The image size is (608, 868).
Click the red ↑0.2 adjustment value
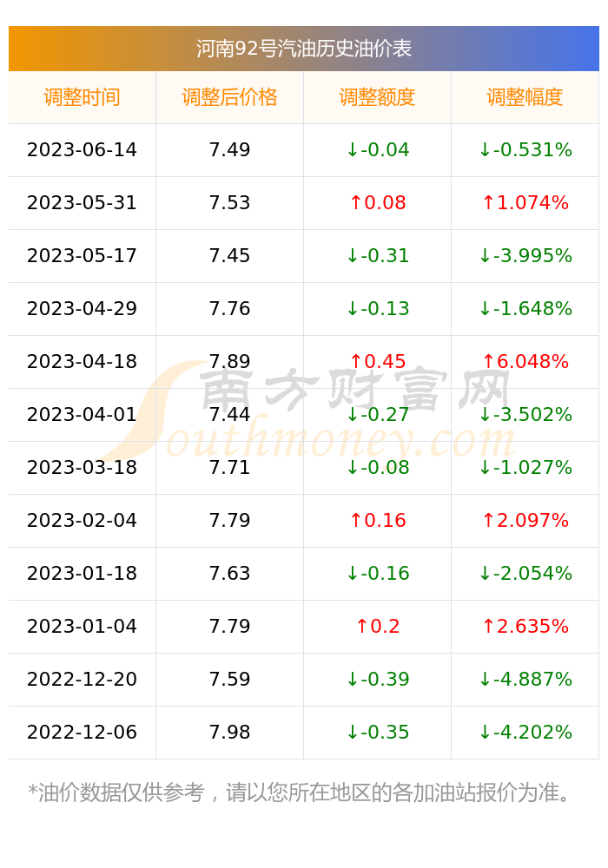377,626
